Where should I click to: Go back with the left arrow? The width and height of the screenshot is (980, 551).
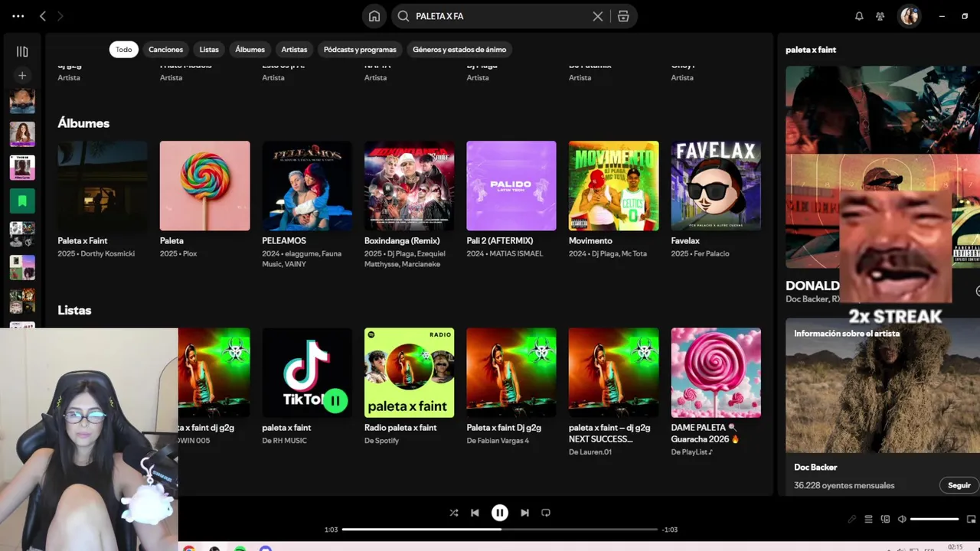[43, 15]
